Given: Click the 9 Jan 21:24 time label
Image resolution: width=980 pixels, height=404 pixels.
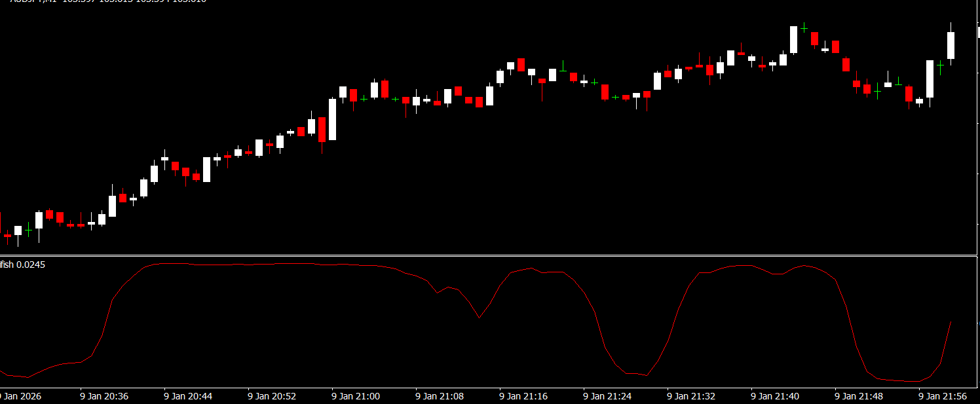Looking at the screenshot, I should (x=607, y=396).
